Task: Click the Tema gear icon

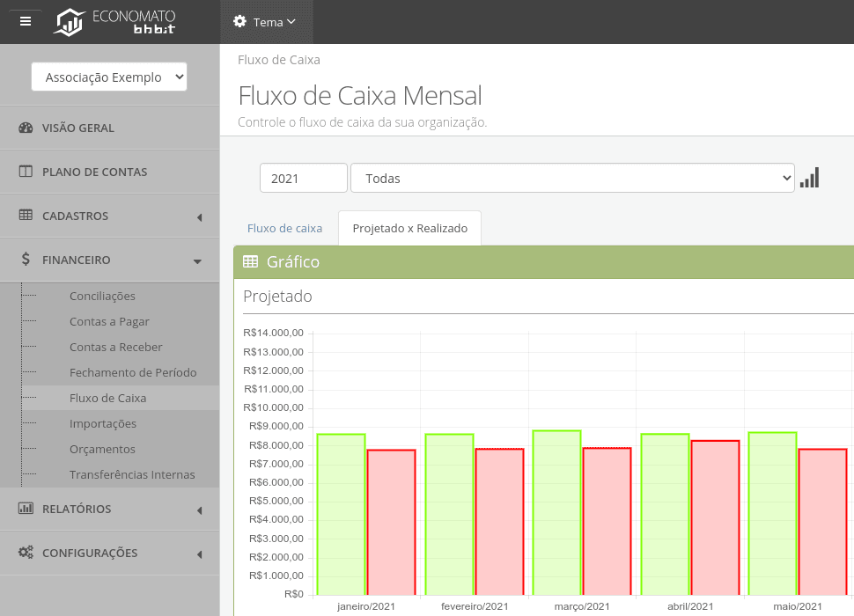Action: (239, 21)
